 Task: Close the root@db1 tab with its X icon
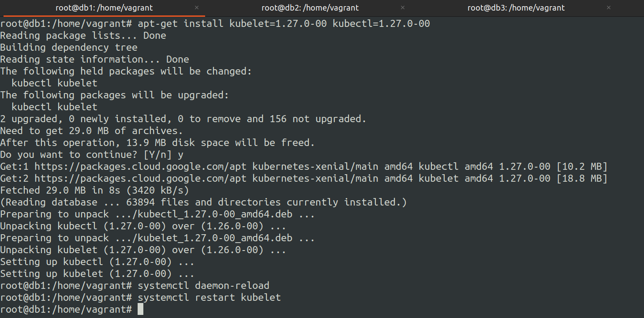[x=197, y=8]
